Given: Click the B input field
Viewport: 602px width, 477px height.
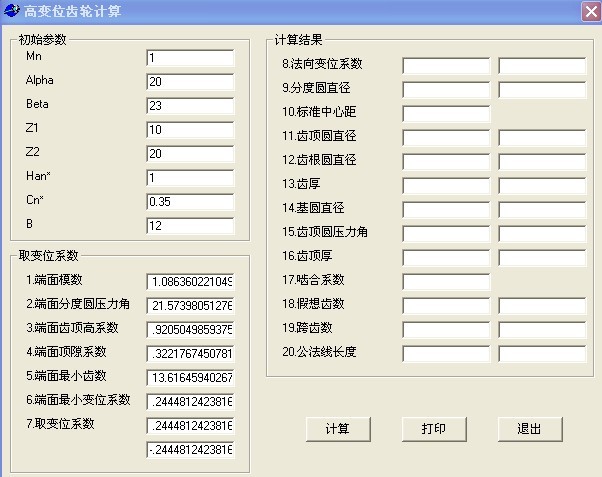Looking at the screenshot, I should [x=190, y=226].
